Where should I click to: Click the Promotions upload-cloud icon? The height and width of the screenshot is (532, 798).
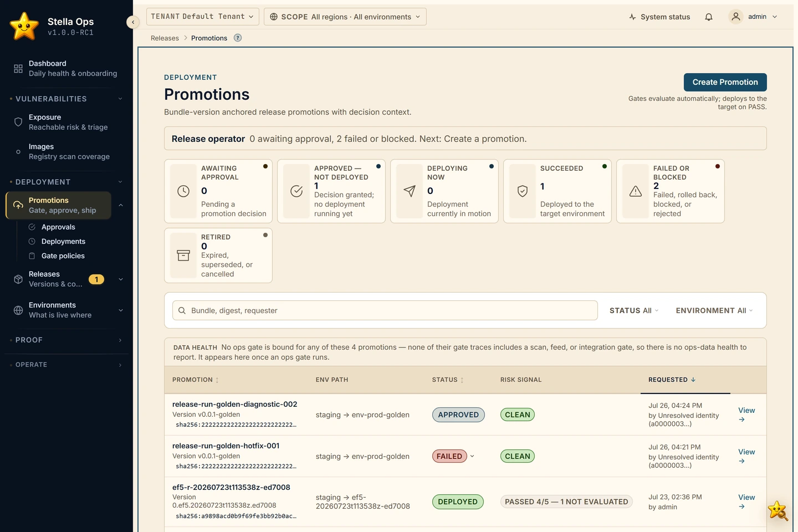[x=18, y=205]
